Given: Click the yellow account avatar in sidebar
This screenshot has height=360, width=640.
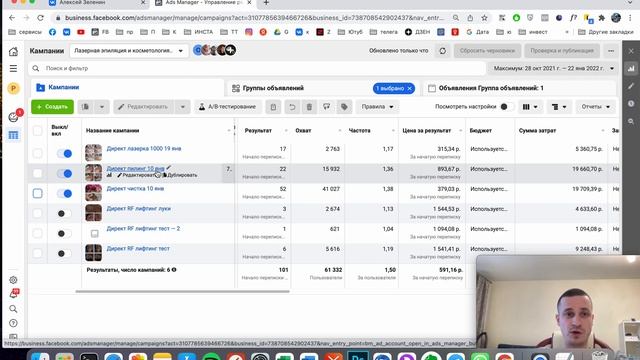Looking at the screenshot, I should pyautogui.click(x=13, y=88).
